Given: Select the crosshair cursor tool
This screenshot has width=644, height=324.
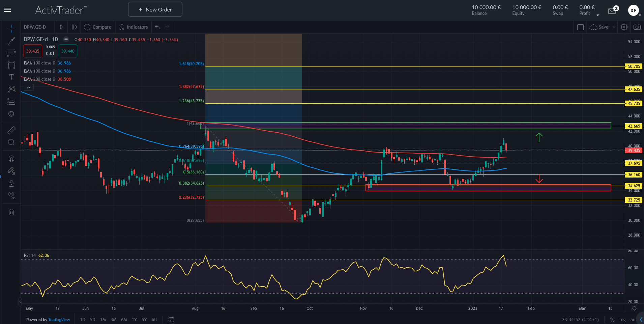Looking at the screenshot, I should coord(11,29).
